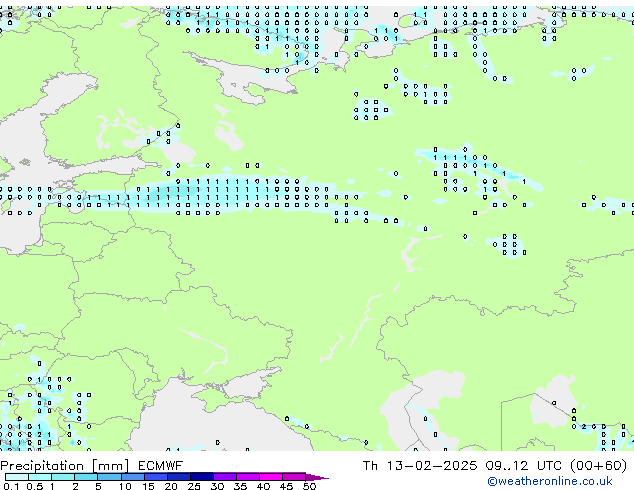Click the 30–35 mm purple legend box
This screenshot has width=634, height=490.
[x=224, y=477]
